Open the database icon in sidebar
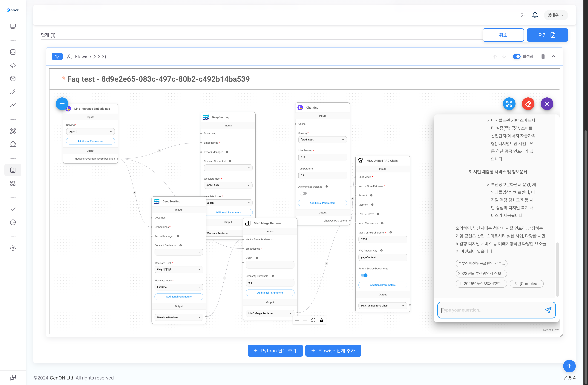The image size is (588, 385). (13, 52)
